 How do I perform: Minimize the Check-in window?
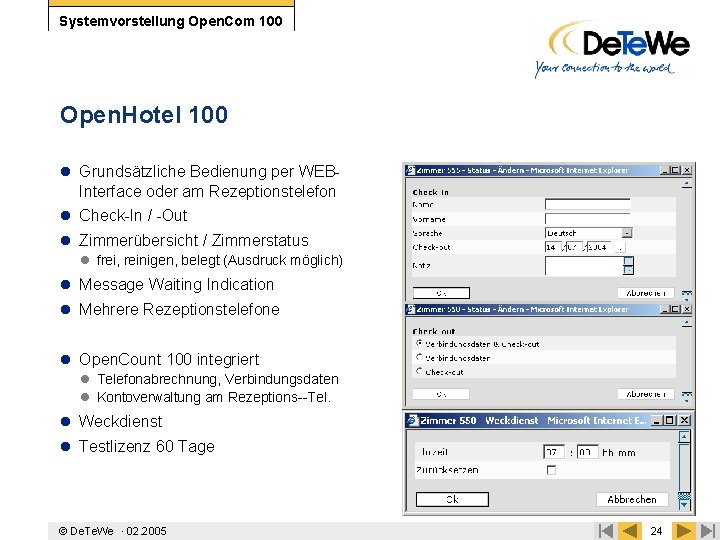[664, 170]
